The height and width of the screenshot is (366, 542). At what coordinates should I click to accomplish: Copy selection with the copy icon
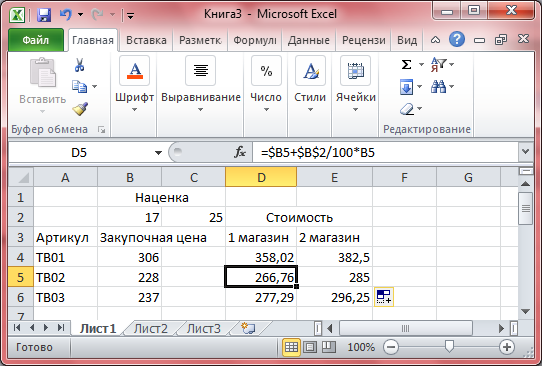[80, 86]
